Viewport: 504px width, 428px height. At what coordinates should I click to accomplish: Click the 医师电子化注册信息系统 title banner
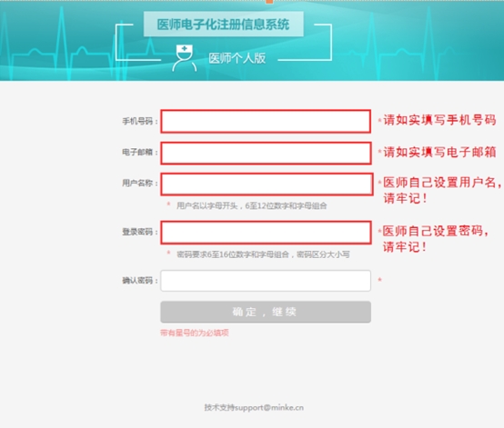tap(224, 25)
